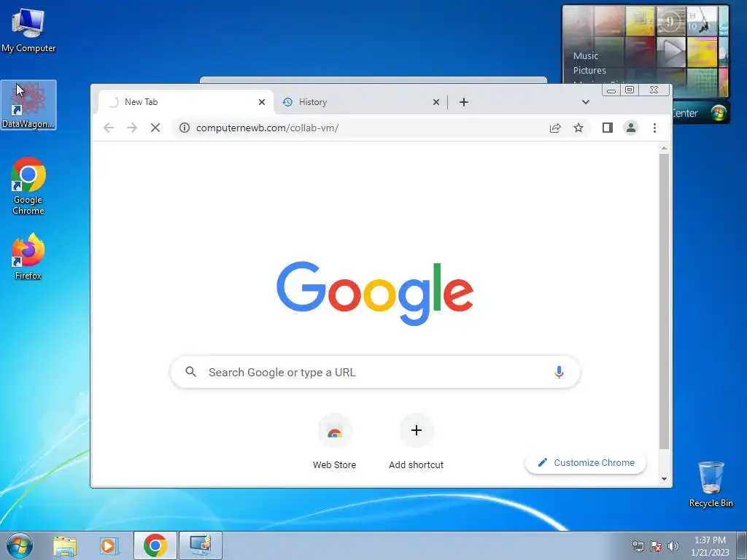The image size is (747, 560).
Task: Add shortcut on new tab page
Action: click(416, 442)
